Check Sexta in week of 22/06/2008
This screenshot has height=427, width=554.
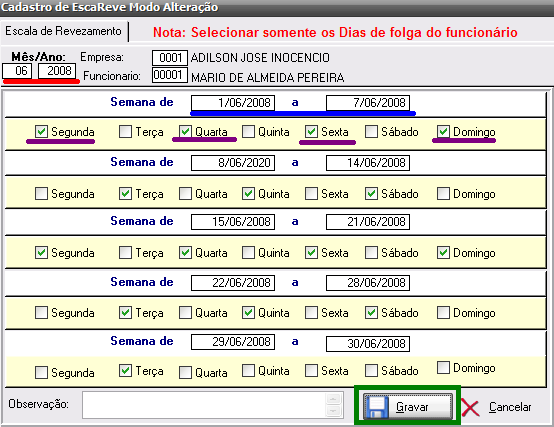pyautogui.click(x=311, y=313)
